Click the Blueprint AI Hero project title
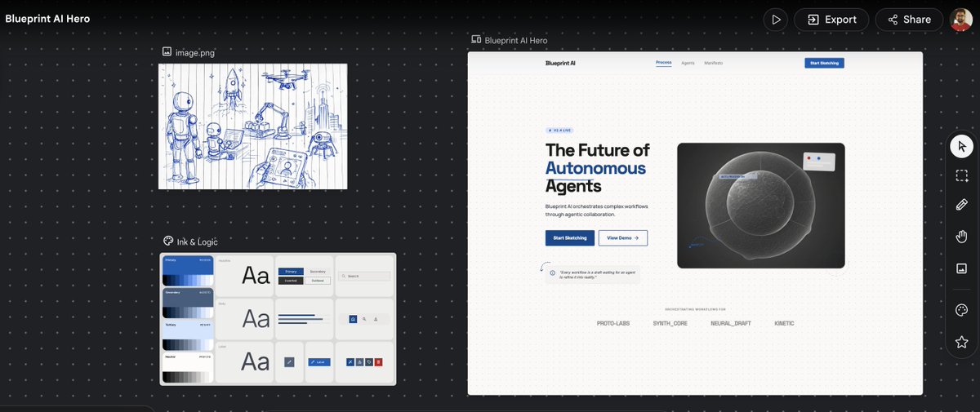Image resolution: width=980 pixels, height=412 pixels. 48,19
